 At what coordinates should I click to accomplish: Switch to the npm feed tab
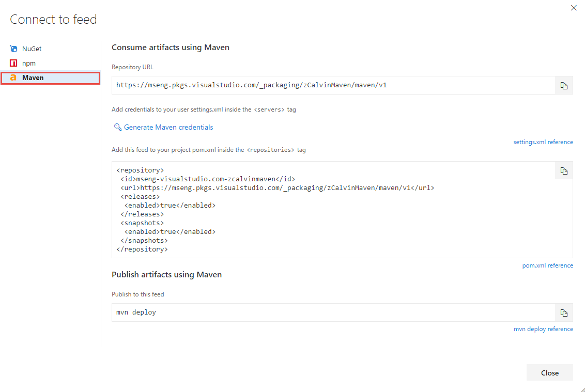[50, 63]
